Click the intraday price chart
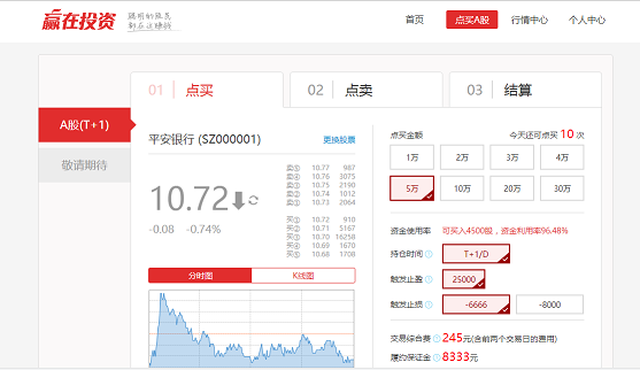 click(x=251, y=328)
